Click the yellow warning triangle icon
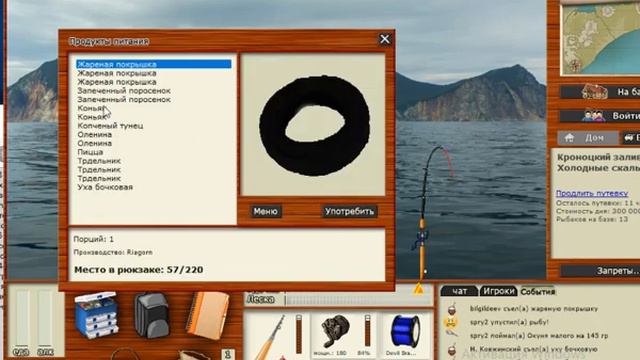Image resolution: width=640 pixels, height=360 pixels. click(419, 289)
